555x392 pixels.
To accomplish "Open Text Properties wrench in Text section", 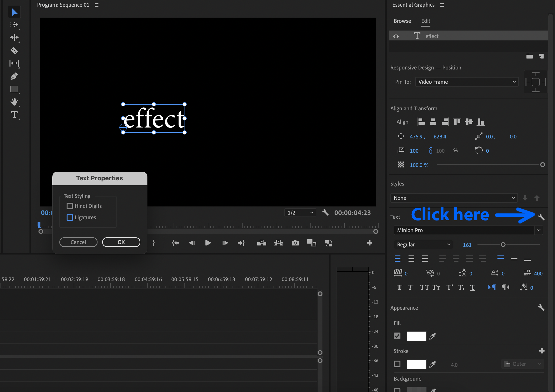I will click(541, 217).
